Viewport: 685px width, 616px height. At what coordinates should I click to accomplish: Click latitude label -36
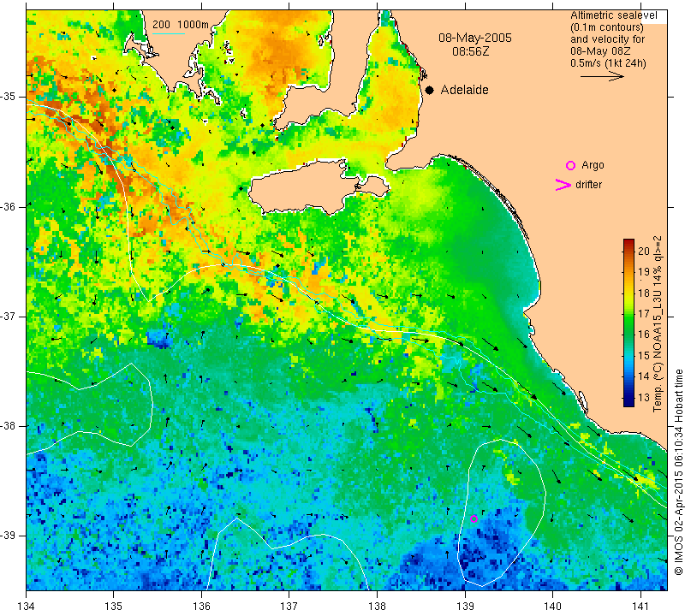click(9, 206)
